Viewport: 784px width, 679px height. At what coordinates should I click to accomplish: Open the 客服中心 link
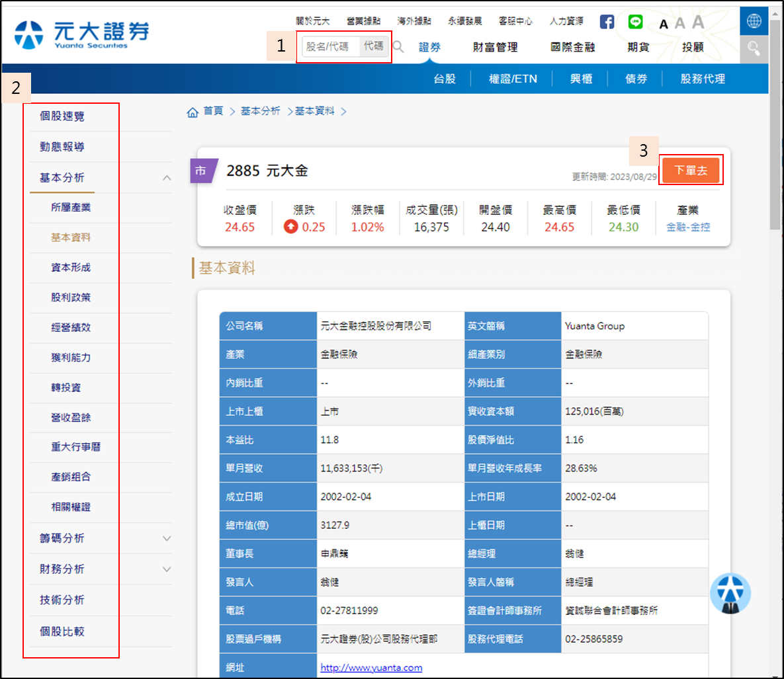coord(515,21)
